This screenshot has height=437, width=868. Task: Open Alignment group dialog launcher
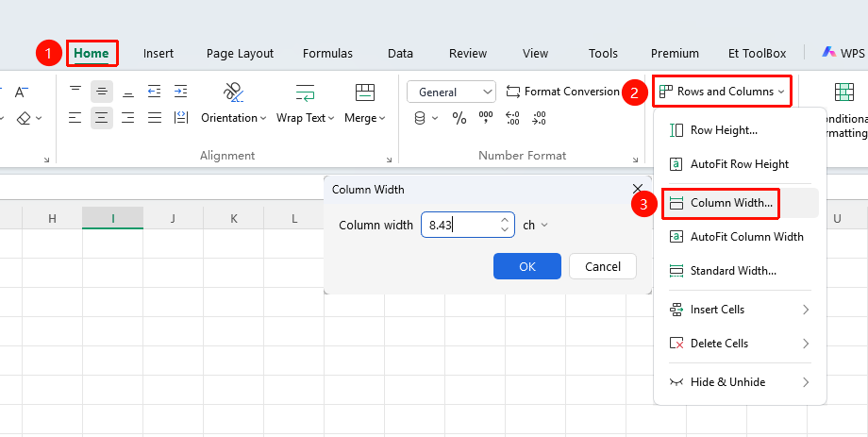point(389,160)
